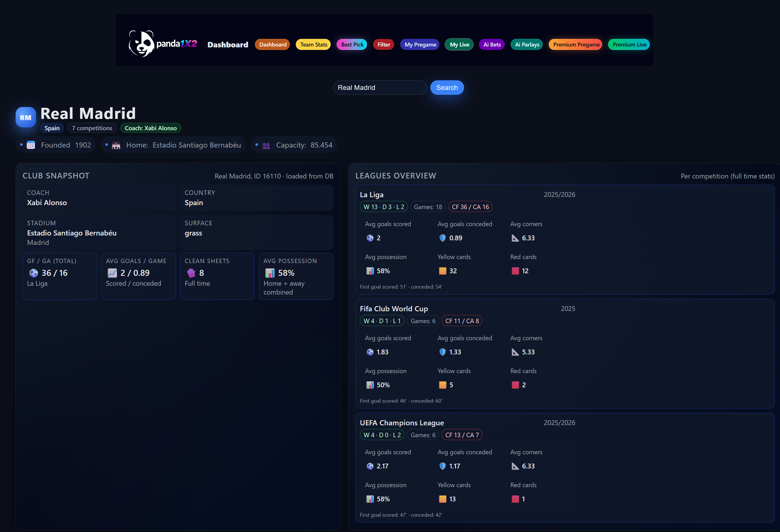The height and width of the screenshot is (532, 780).
Task: Click the ball icon in GF / GA card
Action: (x=33, y=273)
